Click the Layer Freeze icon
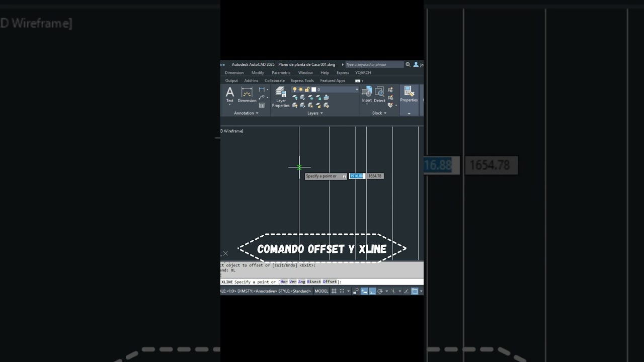The image size is (644, 362). tap(311, 98)
